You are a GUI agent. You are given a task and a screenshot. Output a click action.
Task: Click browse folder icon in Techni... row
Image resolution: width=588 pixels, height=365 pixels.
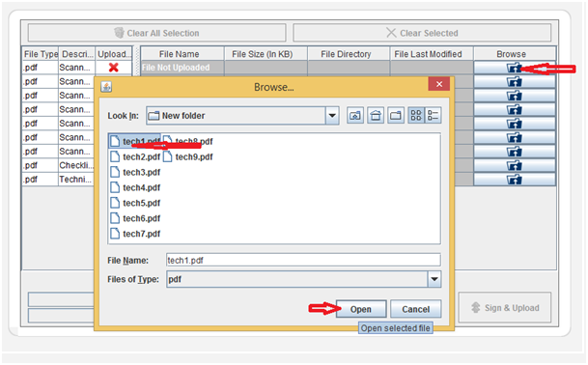(x=514, y=180)
